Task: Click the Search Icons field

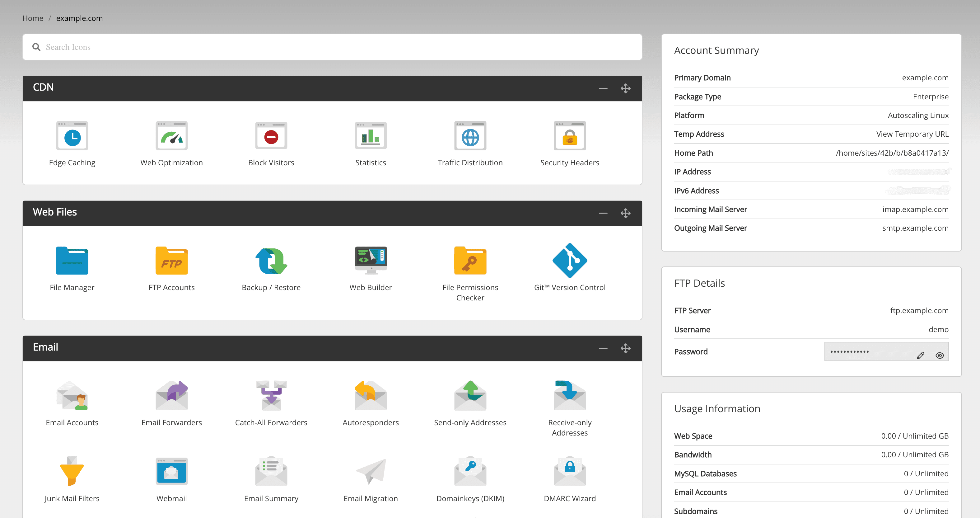Action: click(x=331, y=47)
